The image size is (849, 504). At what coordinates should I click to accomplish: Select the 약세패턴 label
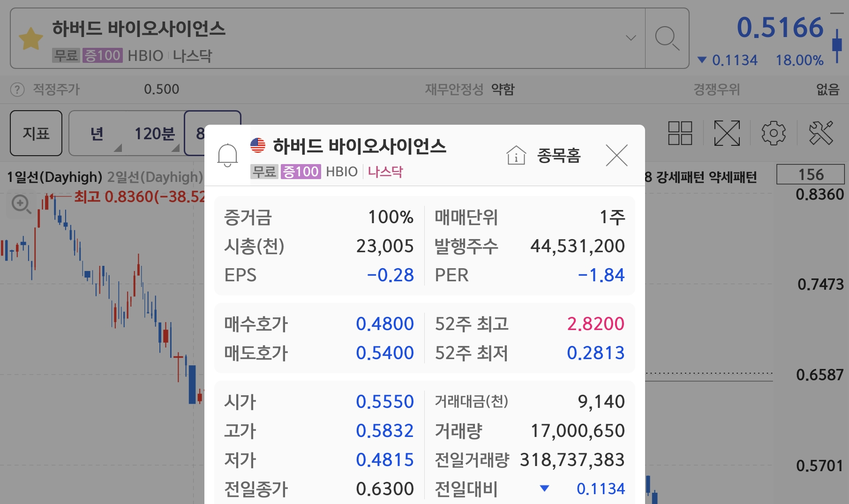[x=733, y=177]
